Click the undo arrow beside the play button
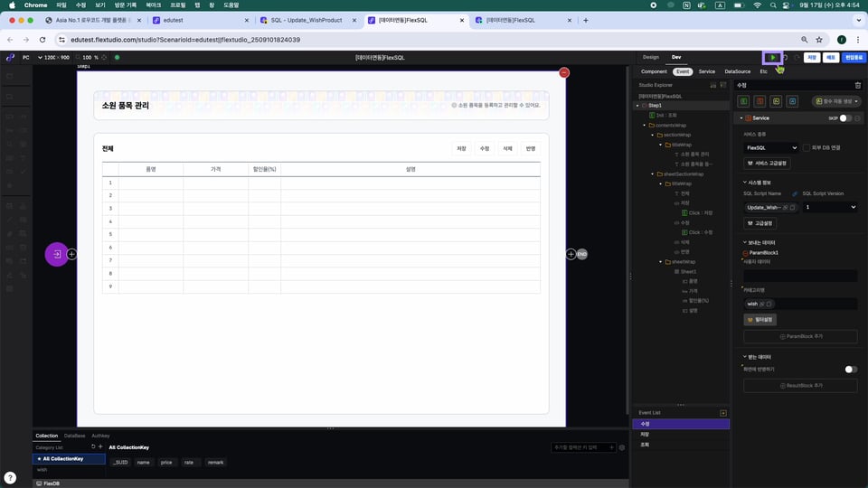 786,58
